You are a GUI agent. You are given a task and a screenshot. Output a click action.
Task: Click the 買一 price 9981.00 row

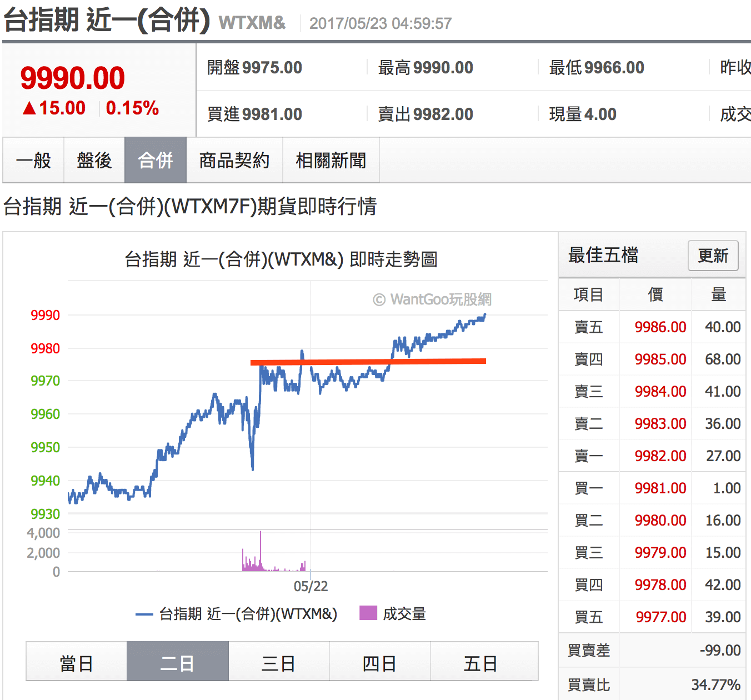660,488
